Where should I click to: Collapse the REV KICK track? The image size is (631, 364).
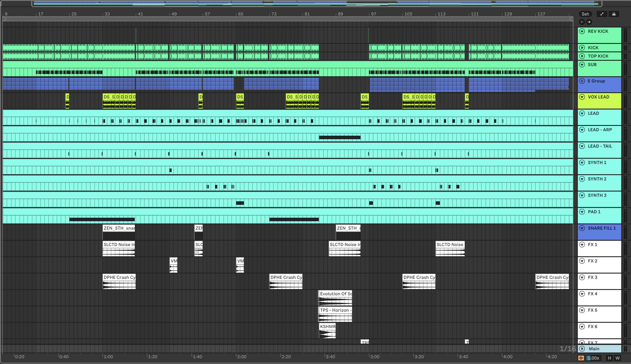(x=582, y=31)
